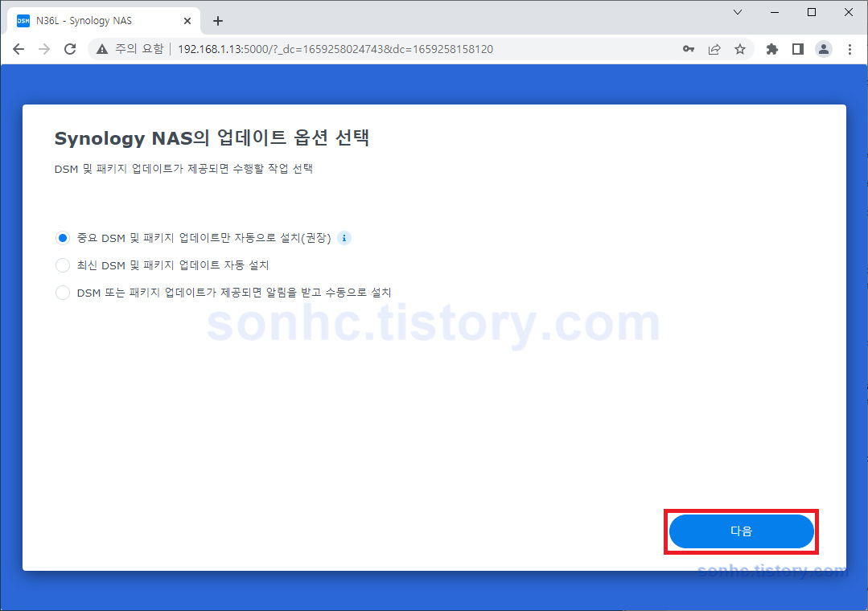Image resolution: width=868 pixels, height=611 pixels.
Task: Maximize the browser window
Action: coord(812,12)
